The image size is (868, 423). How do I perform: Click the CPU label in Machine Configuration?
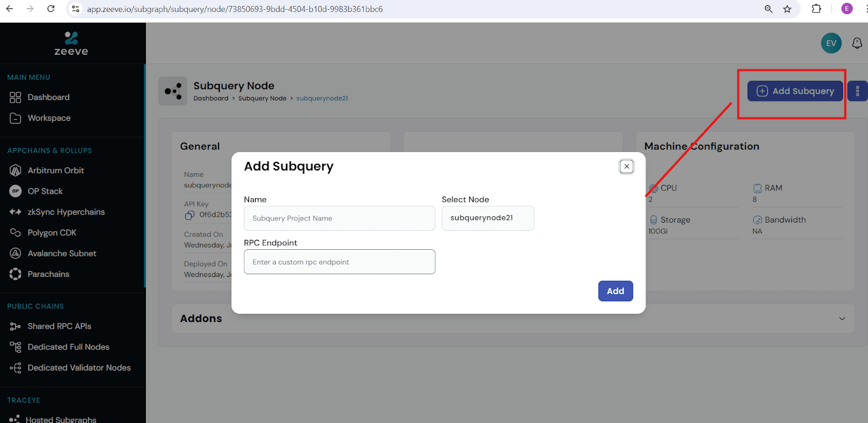668,188
